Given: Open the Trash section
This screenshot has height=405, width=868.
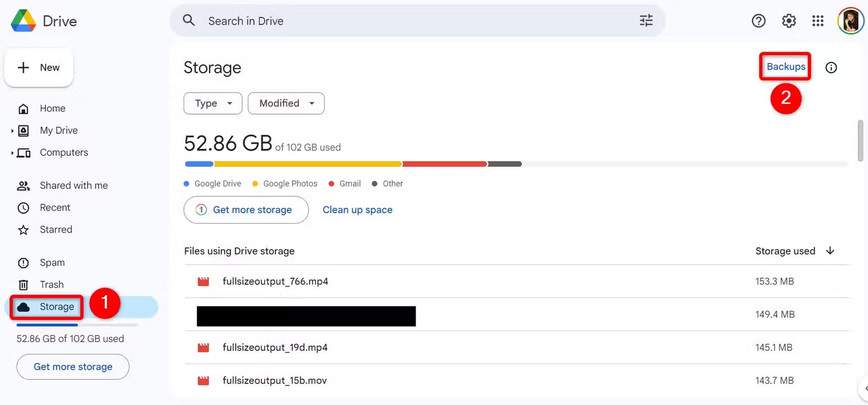Looking at the screenshot, I should (52, 285).
